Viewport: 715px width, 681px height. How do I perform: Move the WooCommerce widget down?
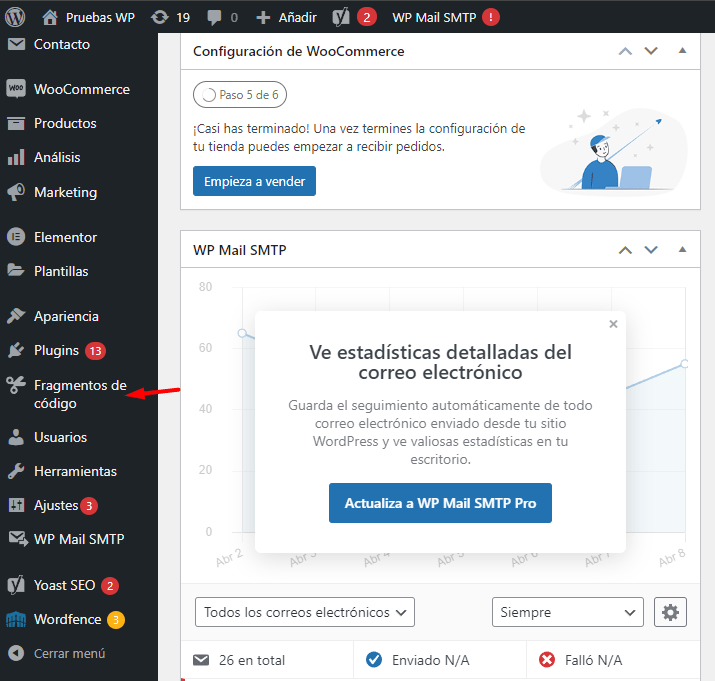coord(651,51)
